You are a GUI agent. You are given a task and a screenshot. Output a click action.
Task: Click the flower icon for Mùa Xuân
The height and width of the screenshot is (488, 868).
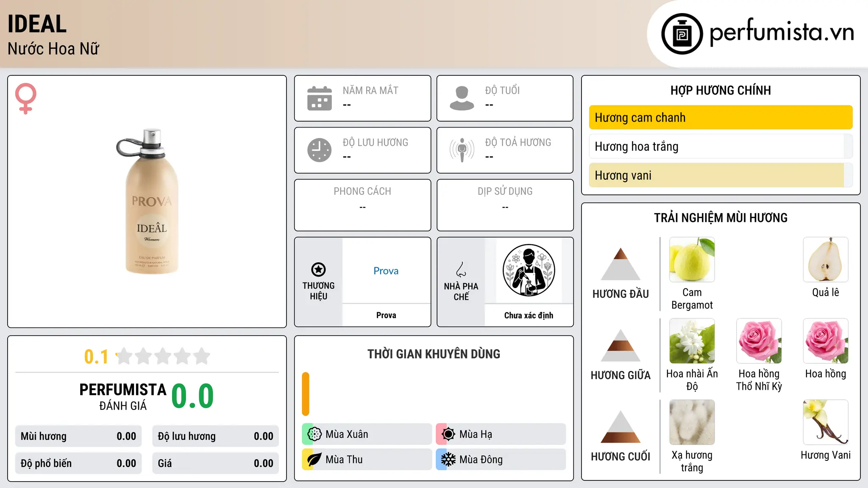click(x=314, y=434)
